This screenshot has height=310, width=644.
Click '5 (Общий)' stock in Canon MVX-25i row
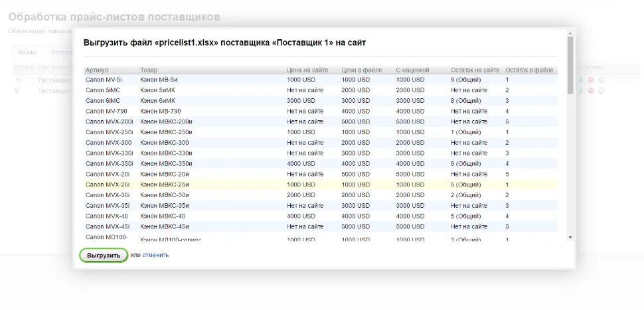[x=466, y=185]
